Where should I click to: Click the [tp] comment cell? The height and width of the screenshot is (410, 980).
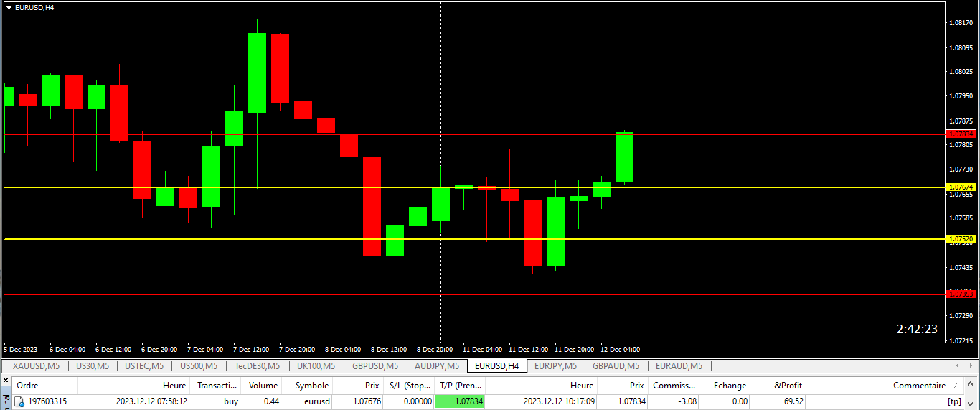click(x=954, y=401)
